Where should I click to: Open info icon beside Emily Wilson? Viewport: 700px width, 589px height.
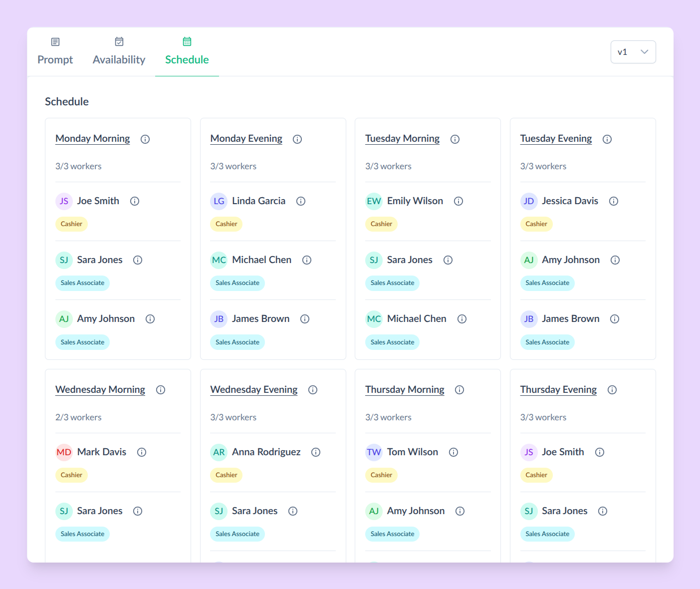point(459,201)
